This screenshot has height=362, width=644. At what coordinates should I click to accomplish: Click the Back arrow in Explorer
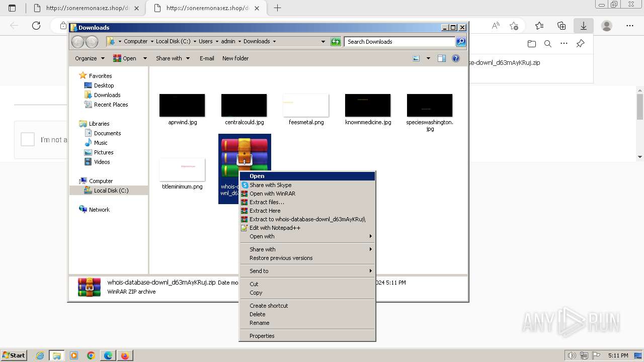click(x=77, y=42)
